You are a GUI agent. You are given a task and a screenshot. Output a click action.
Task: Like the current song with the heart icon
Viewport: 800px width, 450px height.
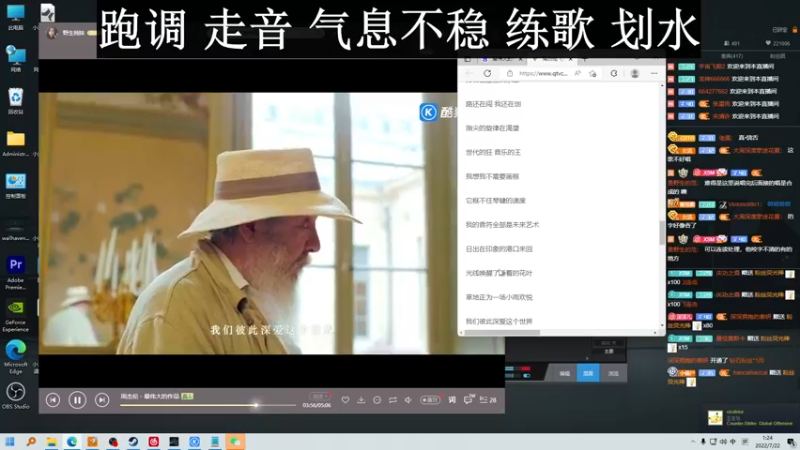click(x=345, y=400)
